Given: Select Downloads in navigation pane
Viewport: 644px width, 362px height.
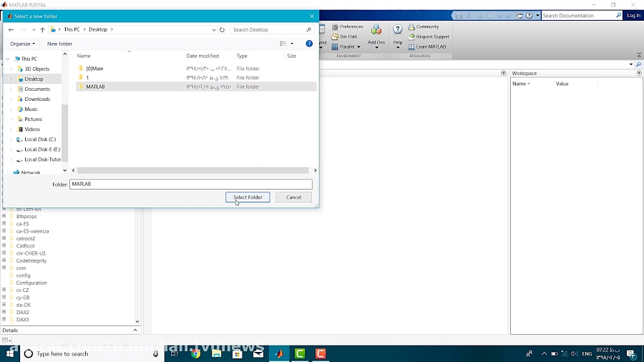Looking at the screenshot, I should 37,99.
